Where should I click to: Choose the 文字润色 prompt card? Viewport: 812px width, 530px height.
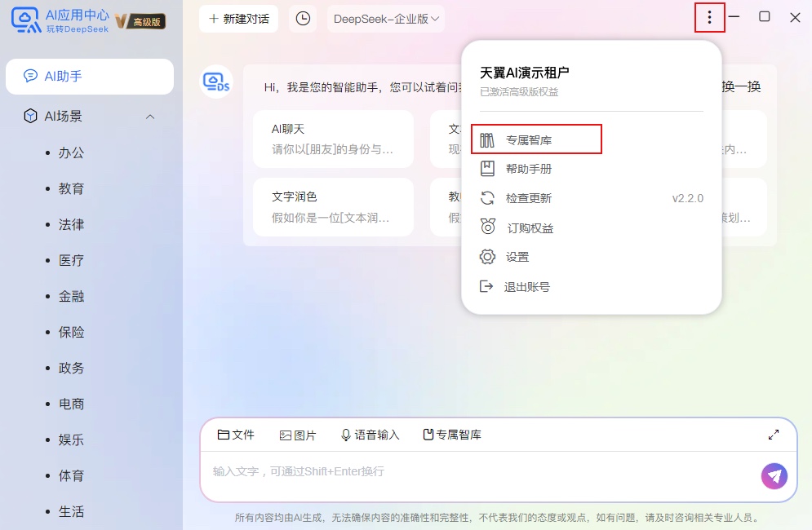tap(334, 207)
